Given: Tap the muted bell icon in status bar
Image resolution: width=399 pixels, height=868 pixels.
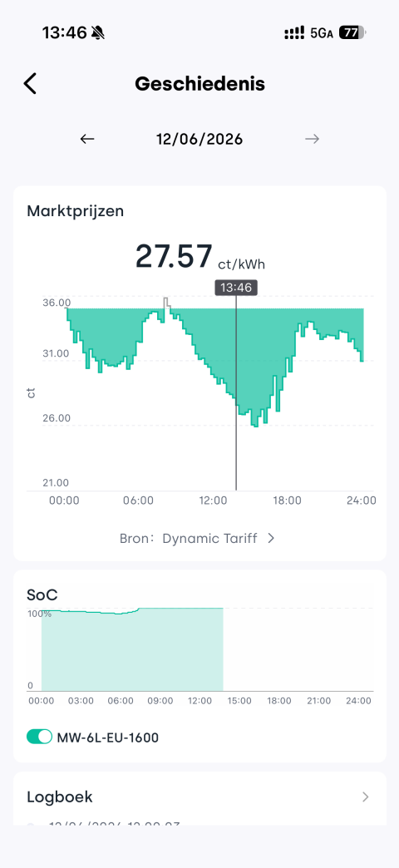Looking at the screenshot, I should [98, 33].
